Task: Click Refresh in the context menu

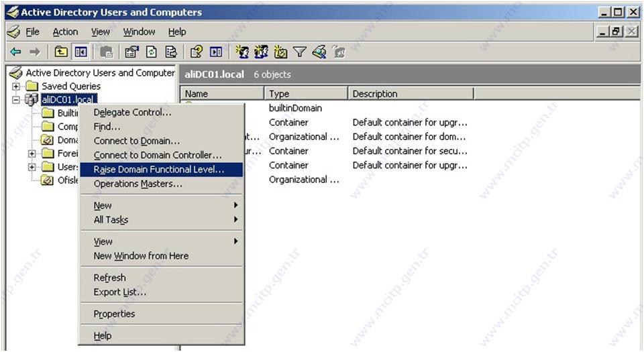Action: tap(162, 278)
